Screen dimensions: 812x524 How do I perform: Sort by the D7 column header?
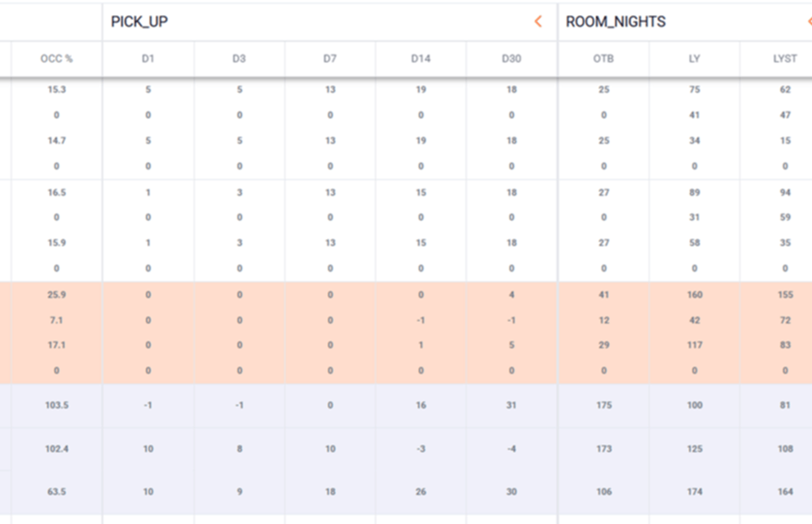(x=330, y=59)
